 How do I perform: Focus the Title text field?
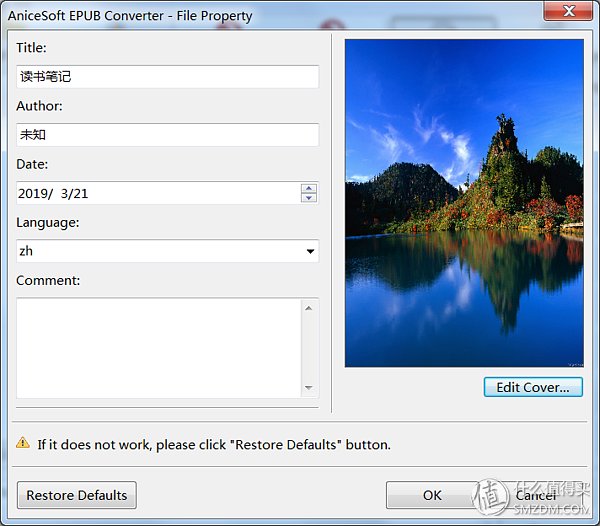pyautogui.click(x=167, y=77)
